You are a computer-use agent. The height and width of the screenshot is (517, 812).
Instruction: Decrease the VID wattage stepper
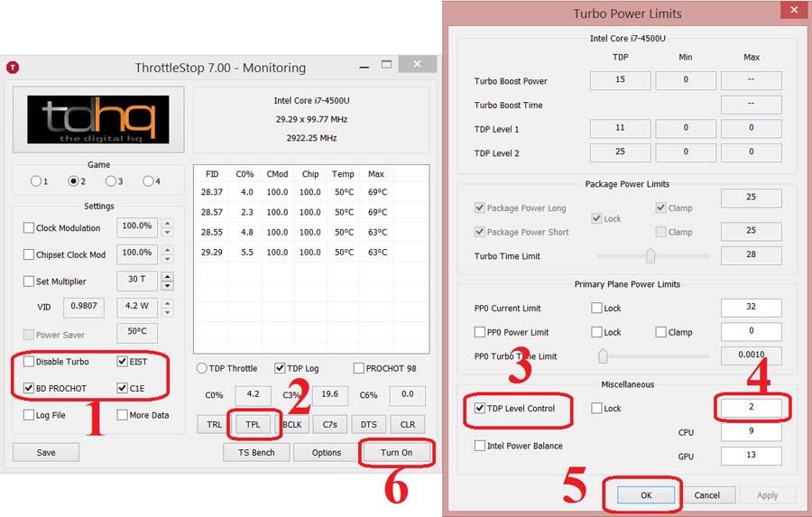(167, 312)
